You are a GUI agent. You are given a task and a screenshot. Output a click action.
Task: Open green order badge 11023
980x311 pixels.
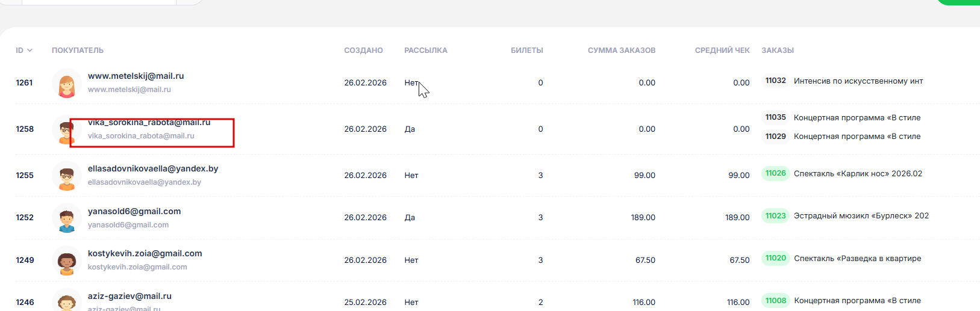[x=775, y=215]
